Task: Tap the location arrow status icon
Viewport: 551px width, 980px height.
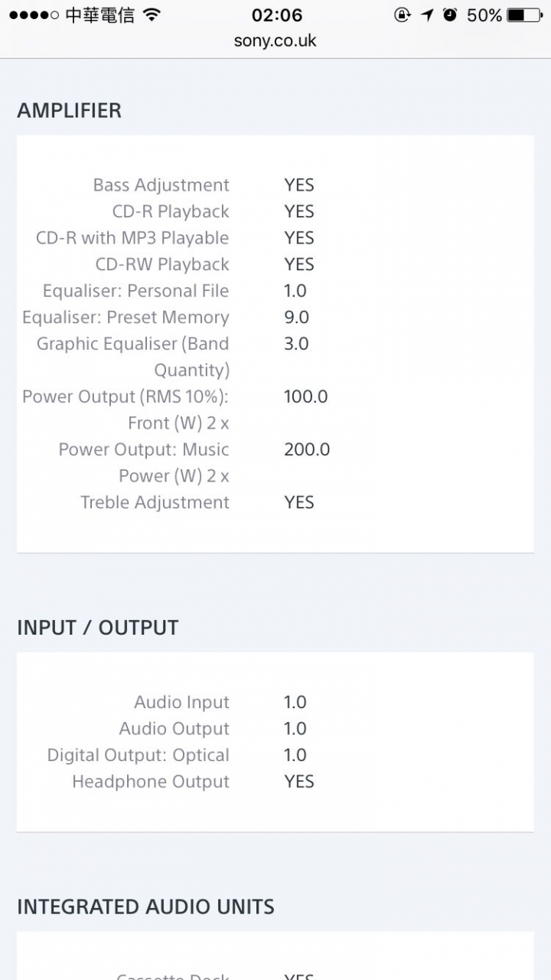Action: tap(427, 15)
